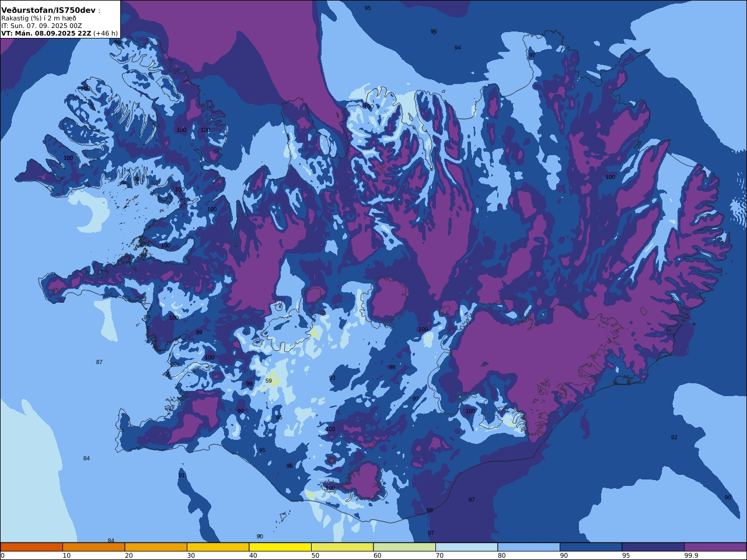The image size is (747, 560).
Task: Select the legend tick label 40
Action: [x=253, y=556]
